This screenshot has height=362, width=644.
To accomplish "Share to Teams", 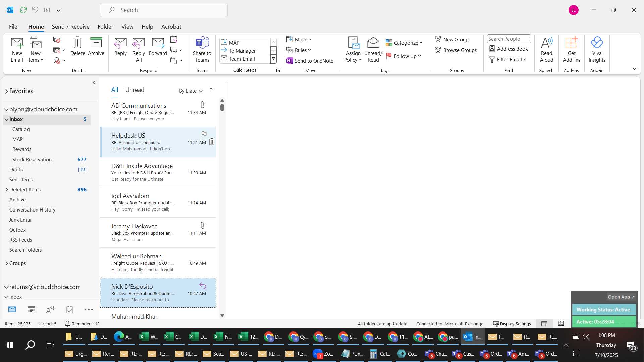I will [x=202, y=50].
